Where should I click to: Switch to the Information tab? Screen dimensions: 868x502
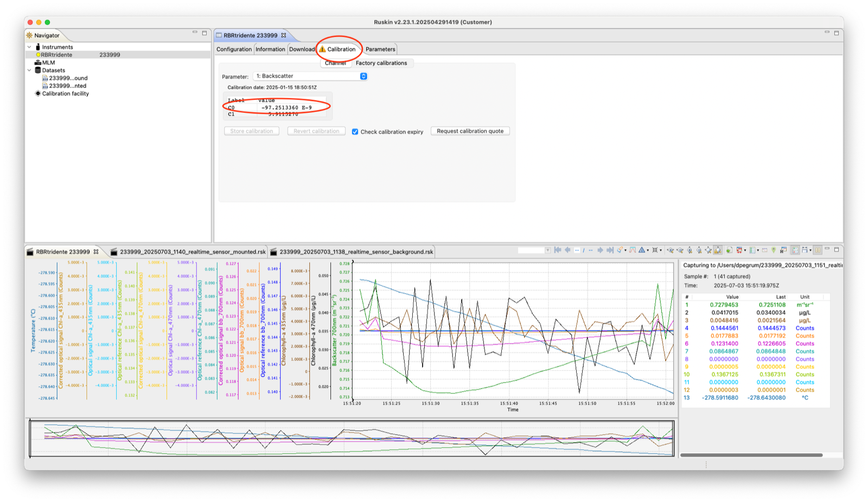tap(270, 49)
